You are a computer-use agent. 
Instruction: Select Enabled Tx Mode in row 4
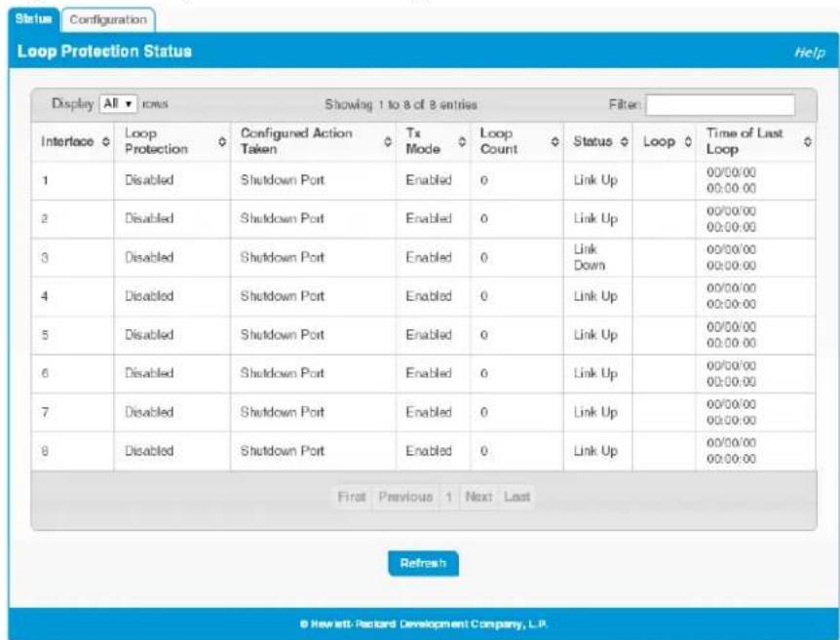tap(429, 296)
